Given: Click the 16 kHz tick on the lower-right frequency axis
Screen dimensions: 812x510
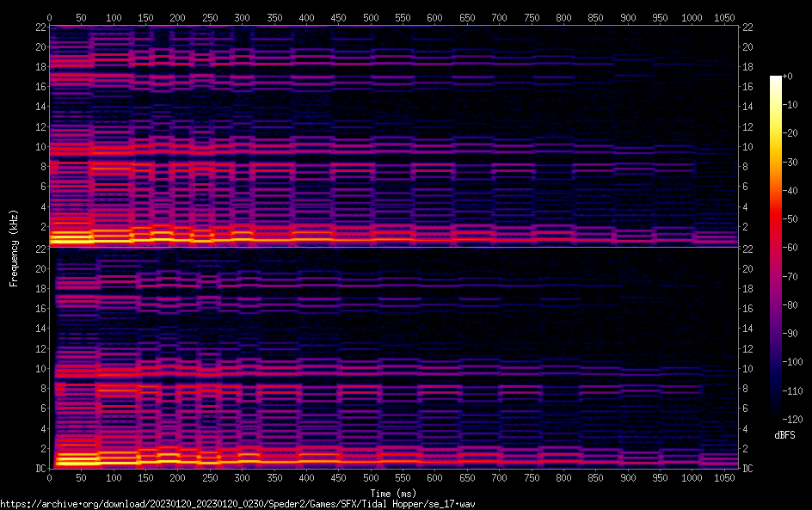Looking at the screenshot, I should (x=748, y=309).
